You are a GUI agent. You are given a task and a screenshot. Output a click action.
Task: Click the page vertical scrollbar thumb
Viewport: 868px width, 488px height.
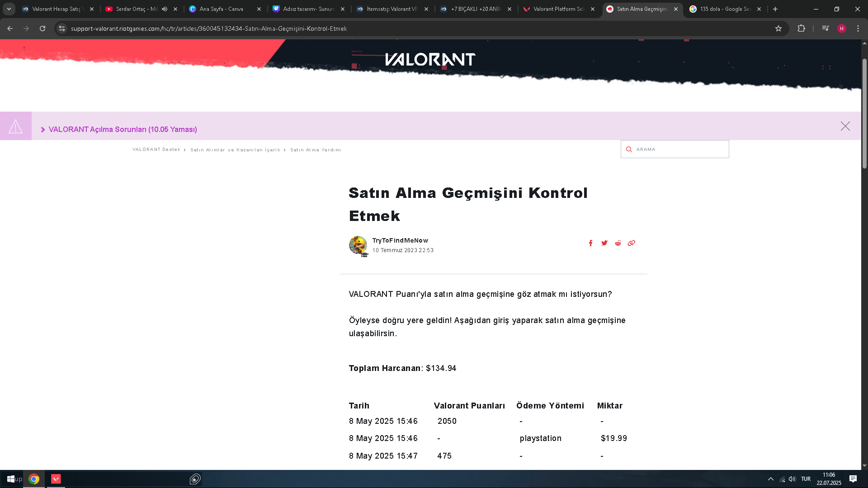[x=864, y=113]
